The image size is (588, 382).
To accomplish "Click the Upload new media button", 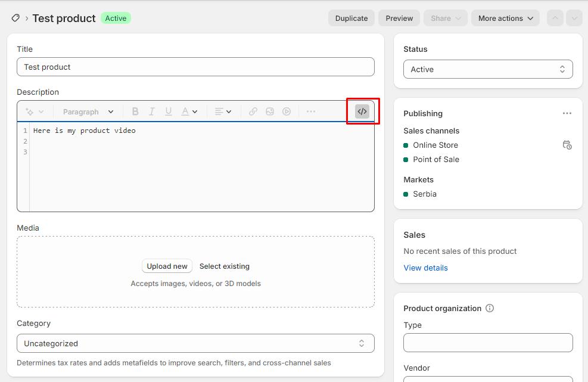I will click(x=167, y=266).
